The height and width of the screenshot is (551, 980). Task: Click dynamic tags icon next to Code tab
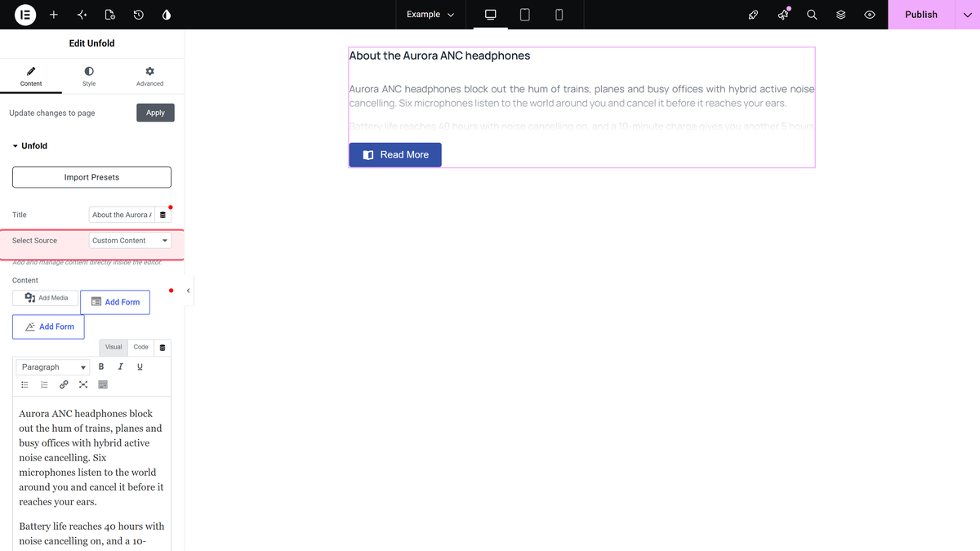click(163, 348)
